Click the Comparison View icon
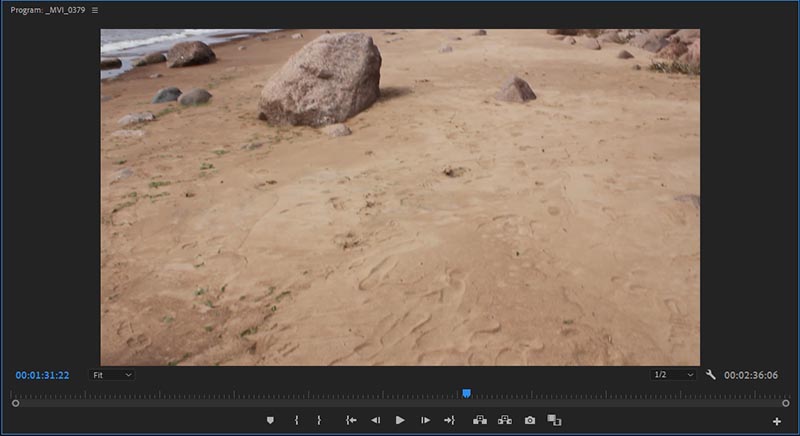 554,420
